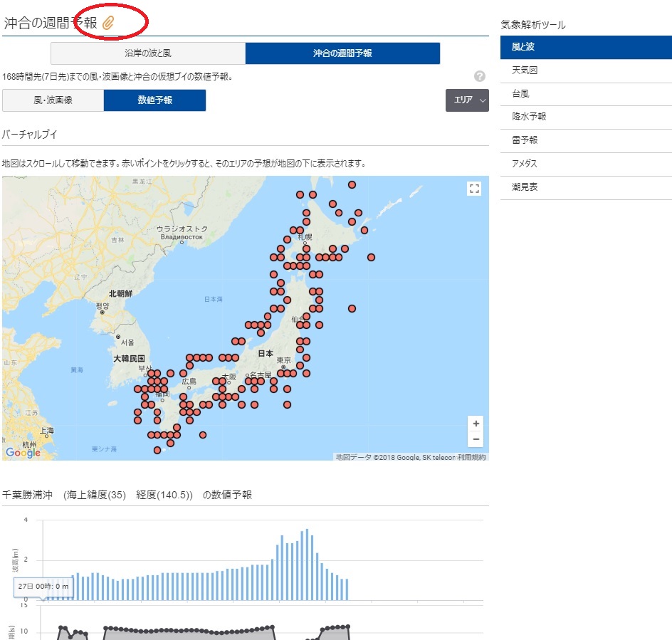Viewport: 672px width, 640px height.
Task: Click the 気象解析ツール sidebar heading
Action: [x=533, y=25]
